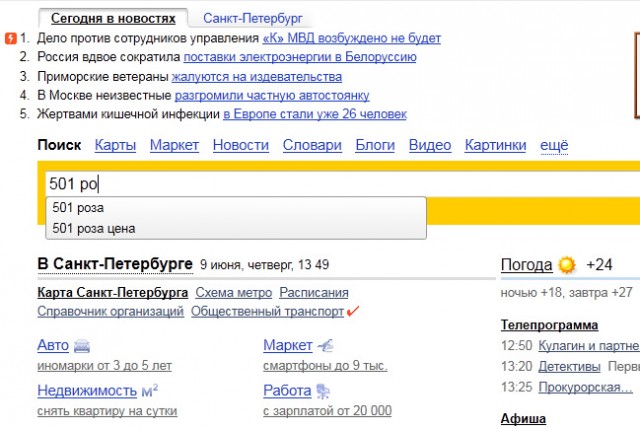Open Справочник организаций link
This screenshot has width=640, height=429.
click(111, 311)
